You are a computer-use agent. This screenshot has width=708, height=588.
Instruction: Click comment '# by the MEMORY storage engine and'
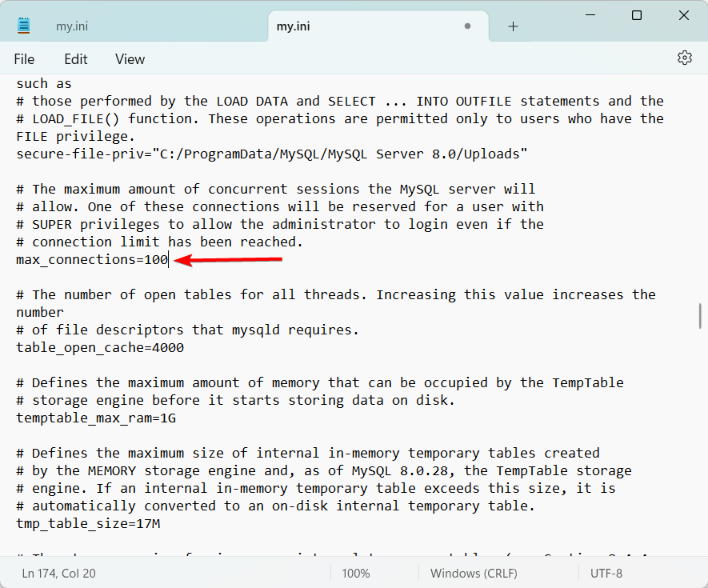click(x=324, y=471)
